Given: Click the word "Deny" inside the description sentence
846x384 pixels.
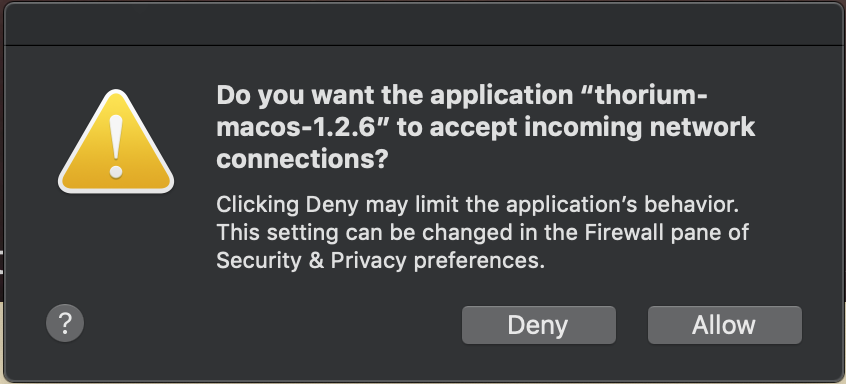Looking at the screenshot, I should pos(332,205).
